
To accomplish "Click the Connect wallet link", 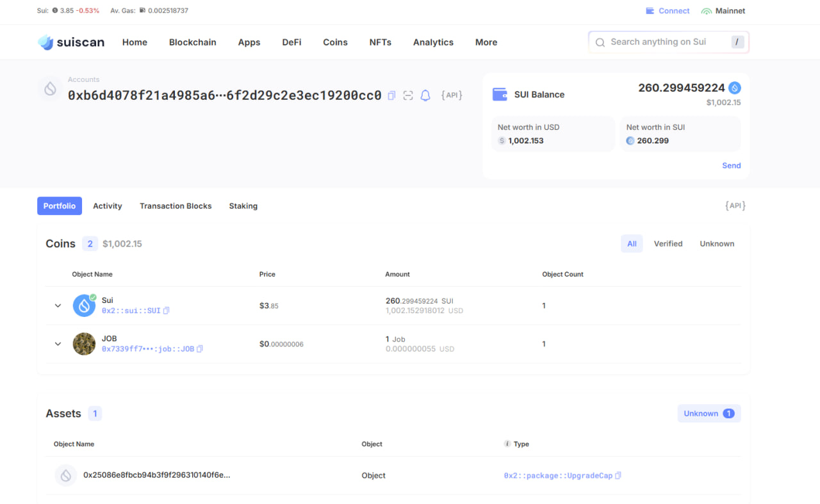I will (x=668, y=11).
